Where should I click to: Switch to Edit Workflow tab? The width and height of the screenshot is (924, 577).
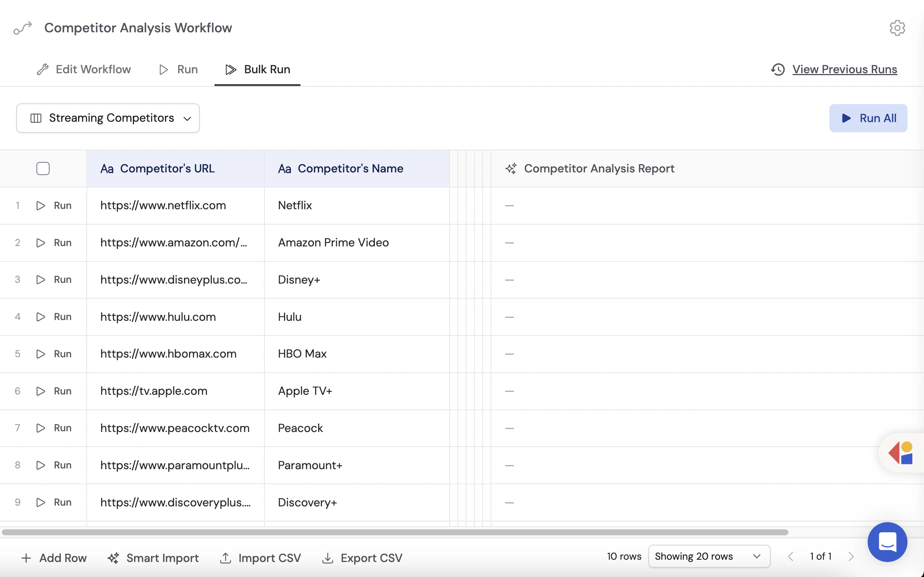[84, 69]
